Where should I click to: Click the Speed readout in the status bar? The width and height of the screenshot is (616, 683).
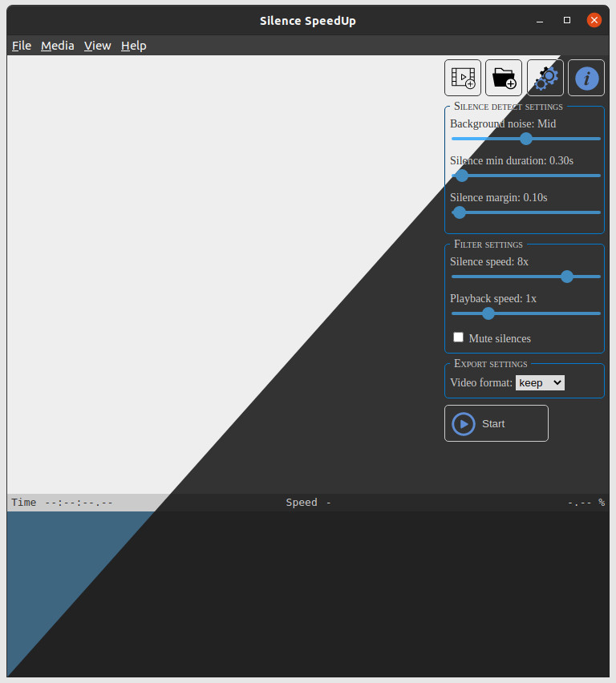click(308, 503)
